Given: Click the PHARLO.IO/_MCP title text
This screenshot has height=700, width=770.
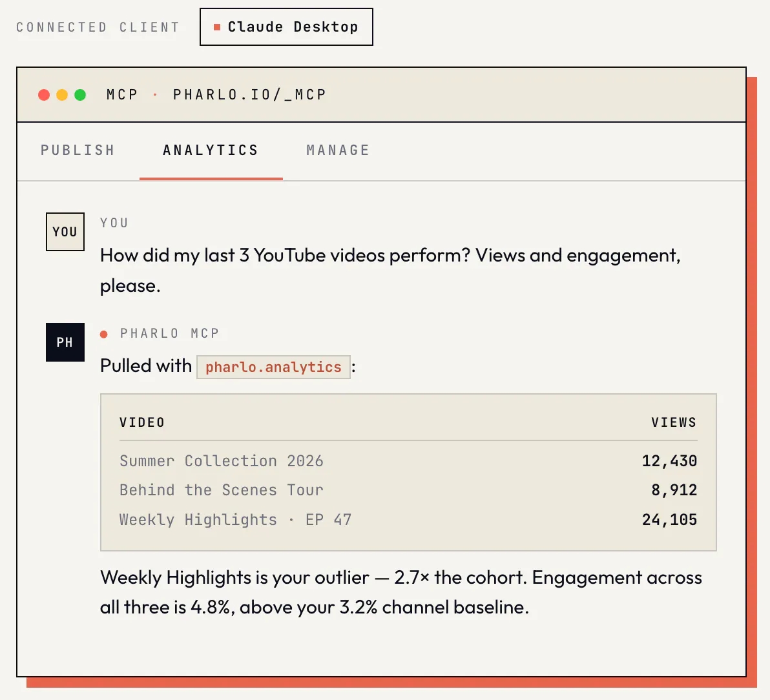Looking at the screenshot, I should click(249, 95).
